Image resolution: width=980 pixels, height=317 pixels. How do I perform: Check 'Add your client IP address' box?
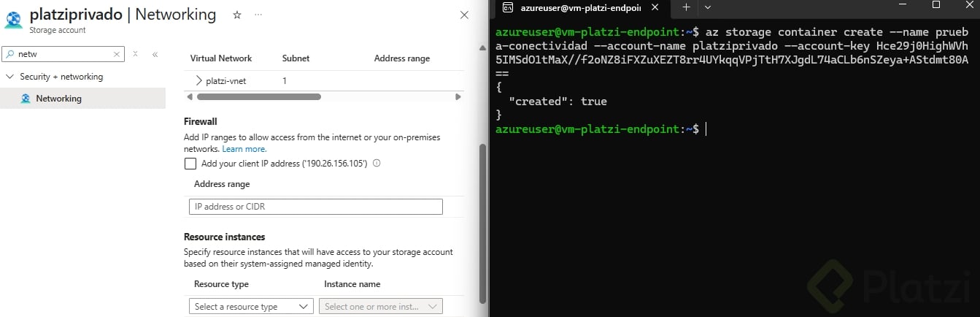[x=190, y=164]
